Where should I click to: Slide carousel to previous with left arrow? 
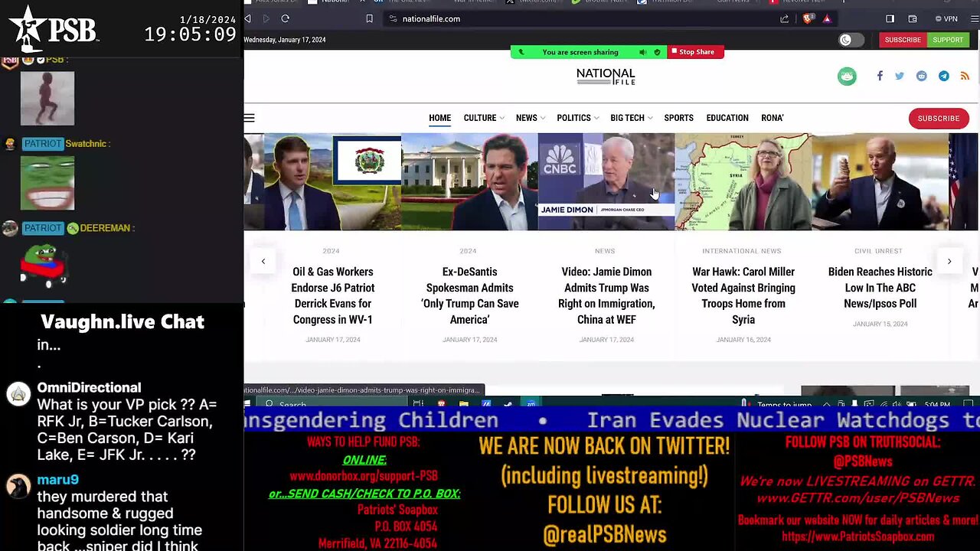click(263, 261)
